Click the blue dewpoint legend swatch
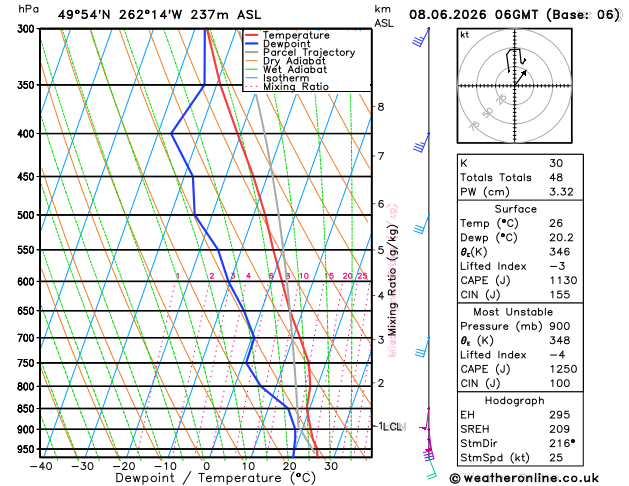Image resolution: width=629 pixels, height=486 pixels. coord(252,43)
